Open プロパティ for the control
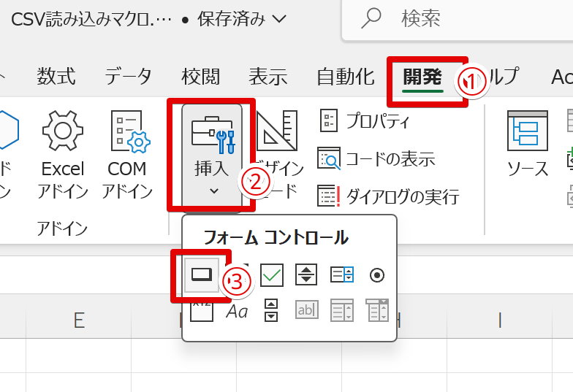Viewport: 573px width, 392px height. [x=363, y=121]
